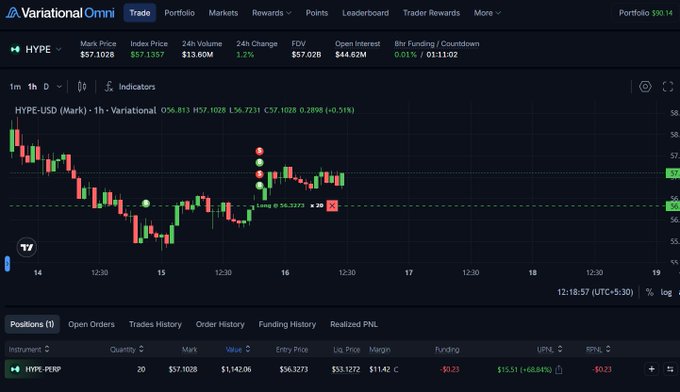Image resolution: width=680 pixels, height=392 pixels.
Task: Open the Indicators menu
Action: (130, 87)
